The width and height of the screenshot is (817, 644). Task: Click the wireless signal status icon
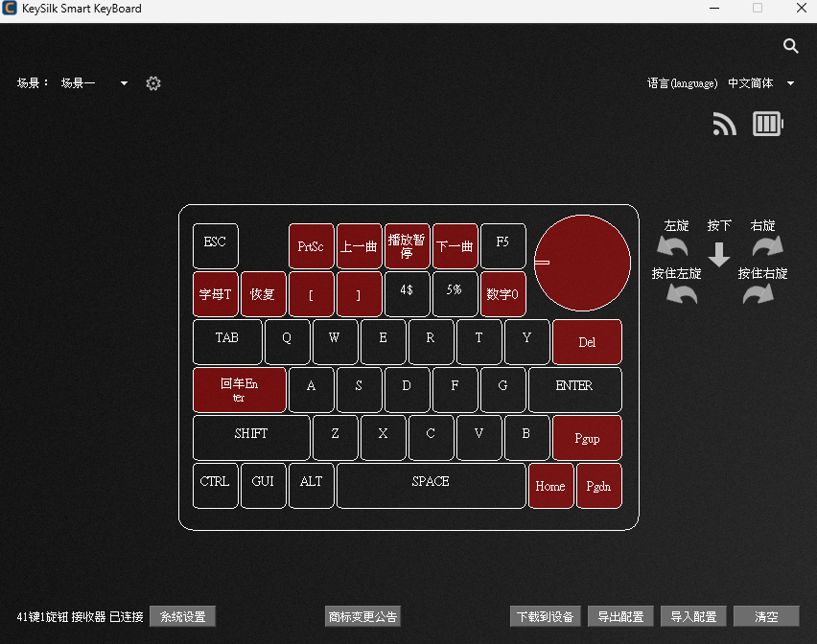coord(724,125)
